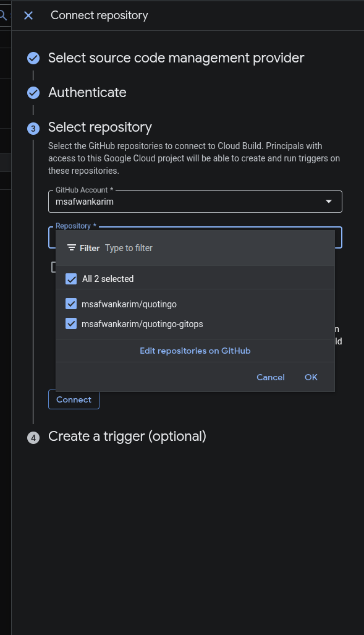The image size is (364, 635).
Task: Click the Filter lines icon
Action: click(x=72, y=248)
